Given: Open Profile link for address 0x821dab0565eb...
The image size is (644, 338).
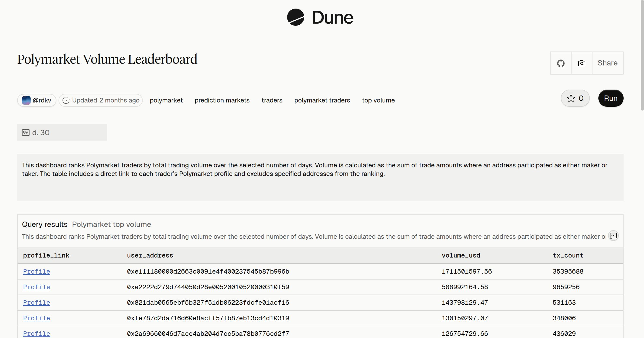Looking at the screenshot, I should pyautogui.click(x=36, y=303).
